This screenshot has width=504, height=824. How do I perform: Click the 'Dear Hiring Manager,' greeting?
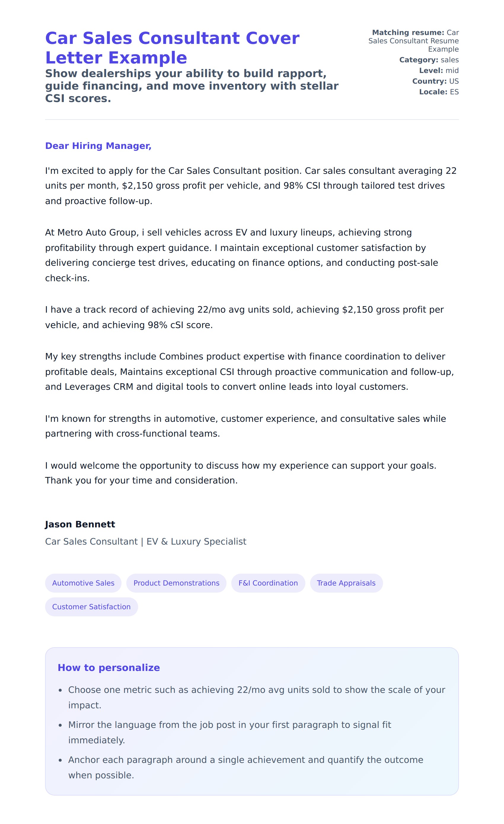point(98,146)
